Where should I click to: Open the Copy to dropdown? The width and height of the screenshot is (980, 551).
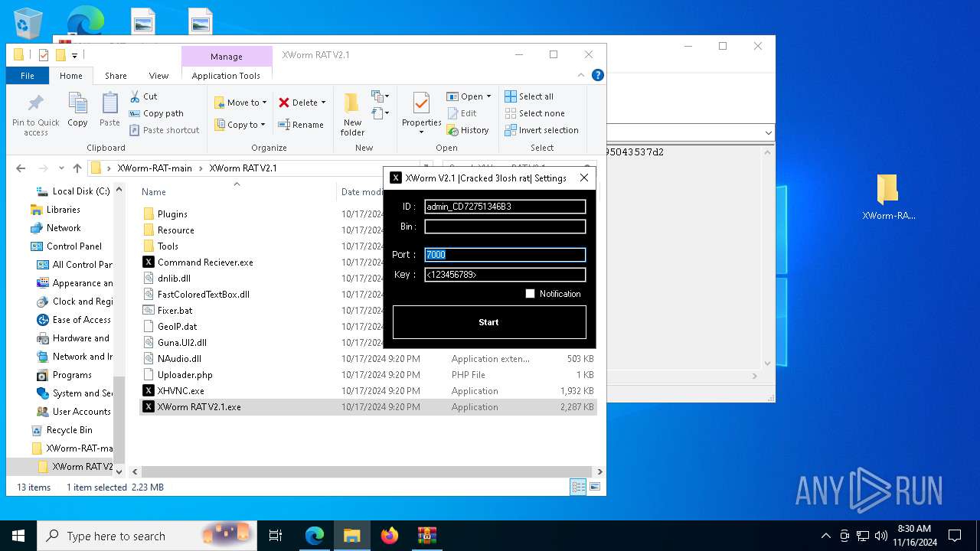pyautogui.click(x=240, y=125)
